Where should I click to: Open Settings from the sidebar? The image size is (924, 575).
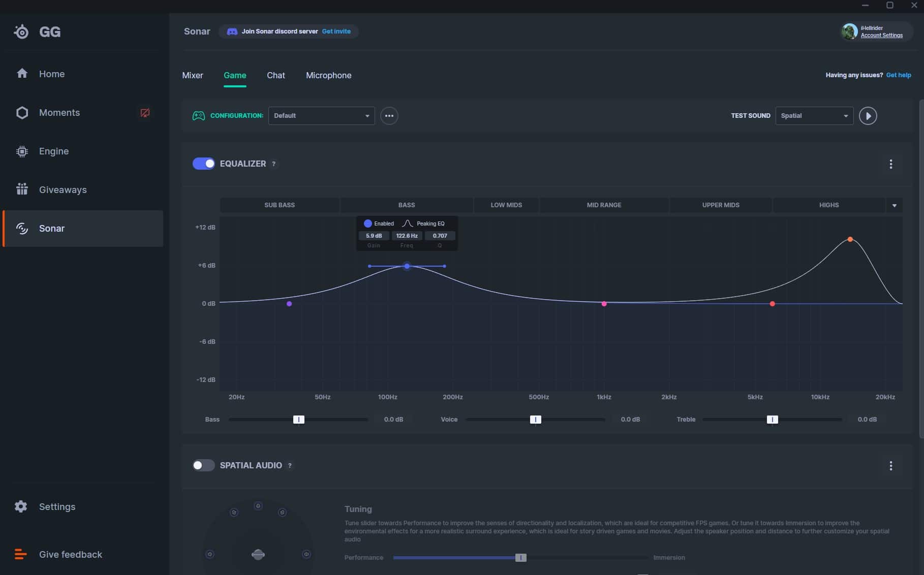pos(57,506)
